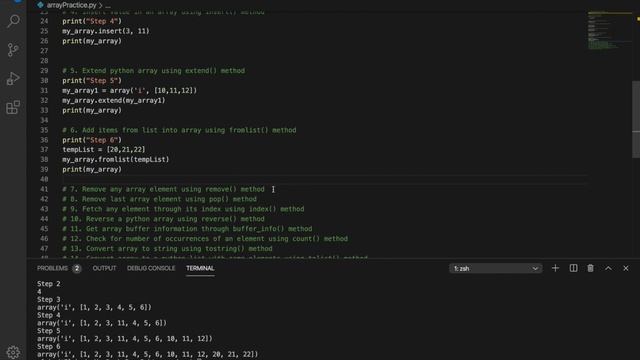Click 'Step 5' output in terminal
This screenshot has height=360, width=640.
click(x=49, y=331)
